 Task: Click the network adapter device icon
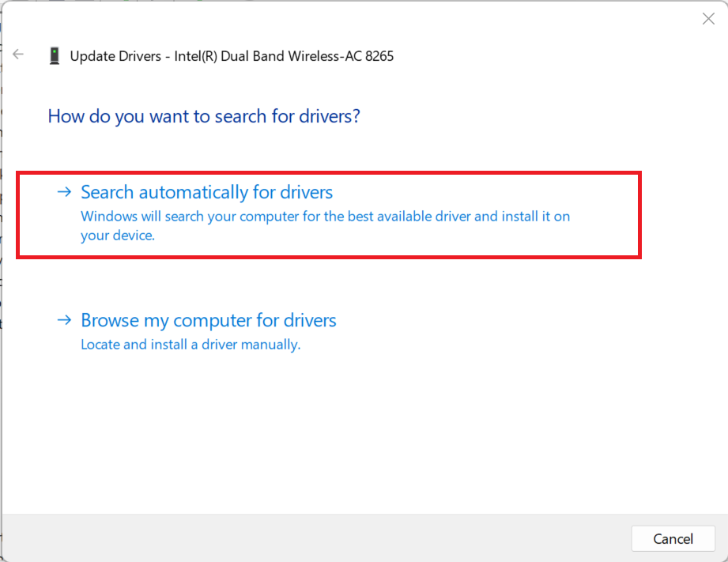[55, 56]
